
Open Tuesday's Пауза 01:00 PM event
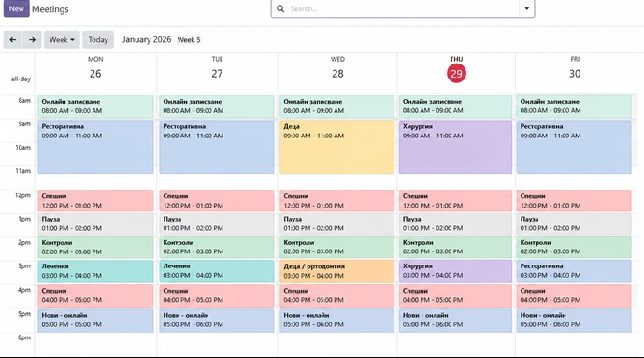click(217, 223)
